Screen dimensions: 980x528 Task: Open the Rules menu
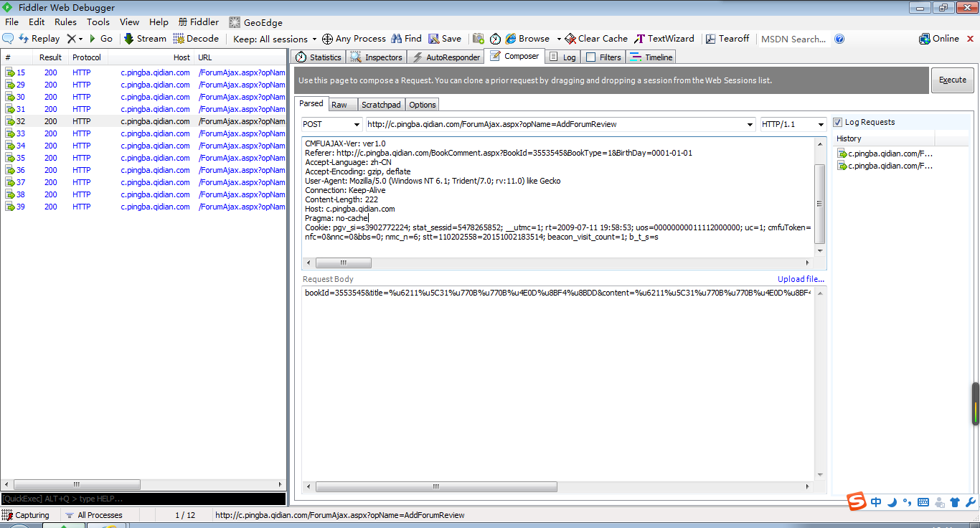click(x=65, y=22)
